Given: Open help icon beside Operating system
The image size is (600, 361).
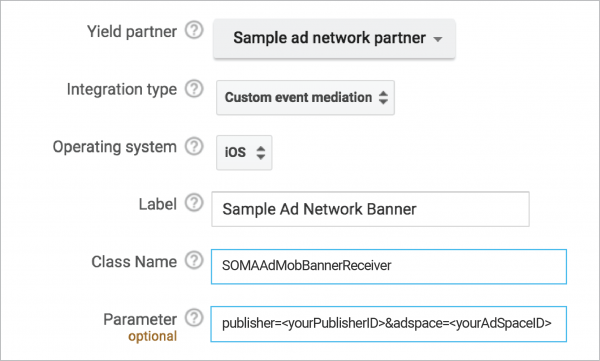Looking at the screenshot, I should pyautogui.click(x=194, y=146).
